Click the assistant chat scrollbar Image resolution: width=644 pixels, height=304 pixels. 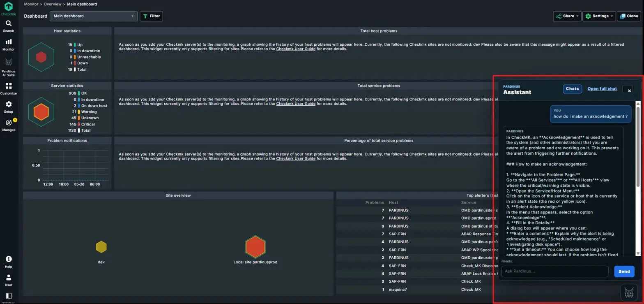638,146
